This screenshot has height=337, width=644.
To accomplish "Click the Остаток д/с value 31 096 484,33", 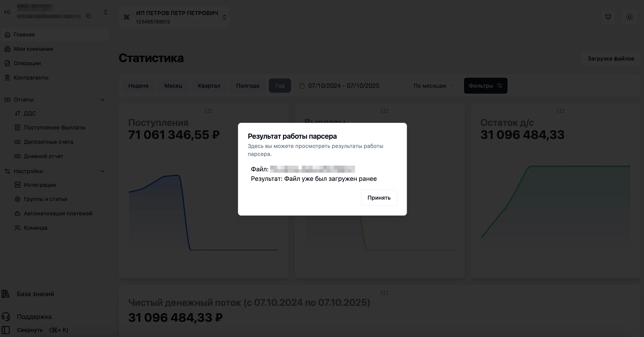I will [522, 135].
